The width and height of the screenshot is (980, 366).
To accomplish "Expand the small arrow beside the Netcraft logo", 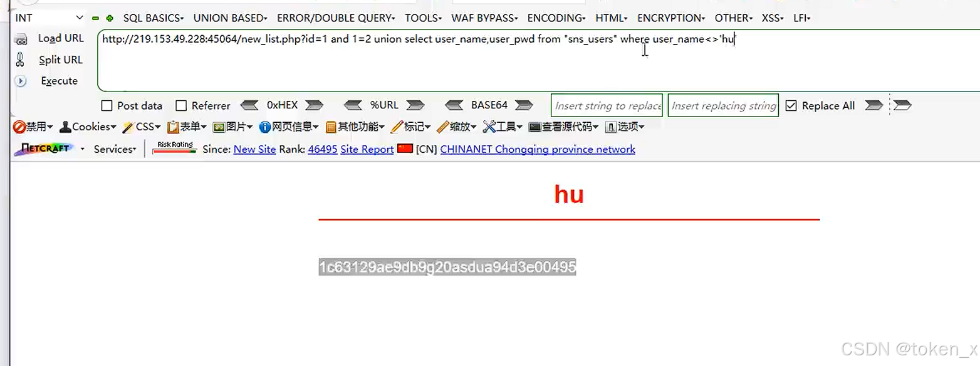I will (82, 149).
